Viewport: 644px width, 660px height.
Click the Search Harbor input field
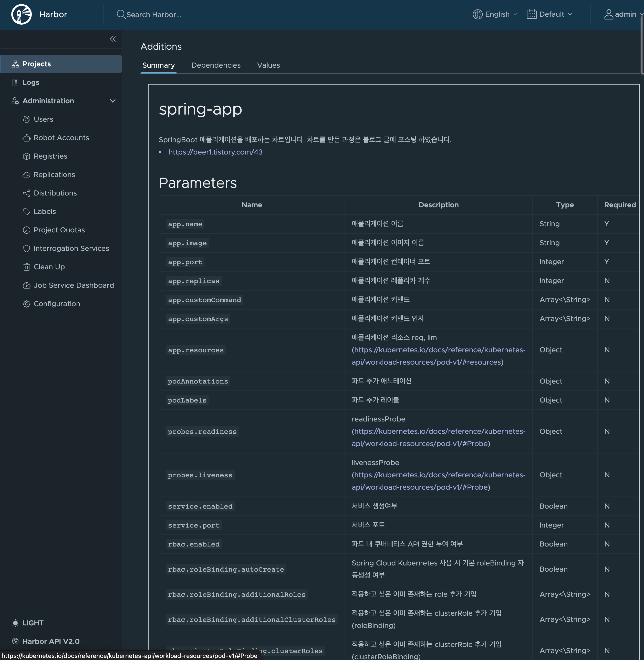coord(154,15)
